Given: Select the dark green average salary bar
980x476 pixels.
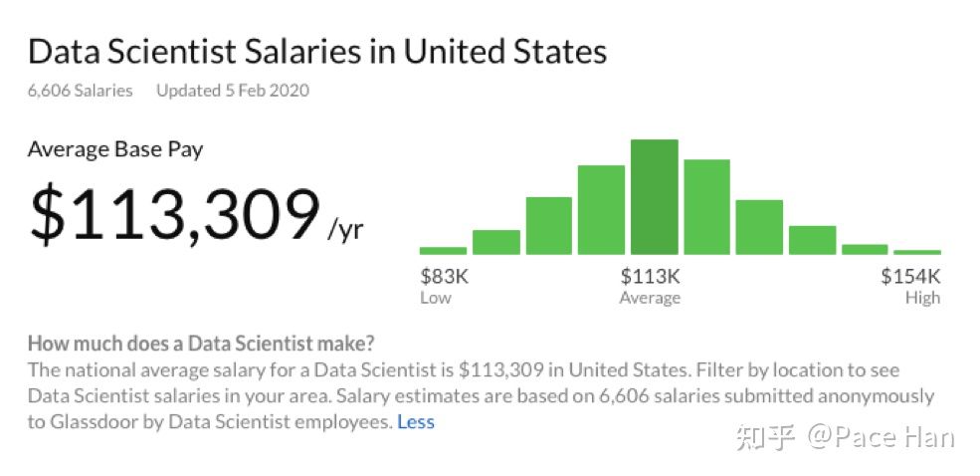Looking at the screenshot, I should point(655,196).
